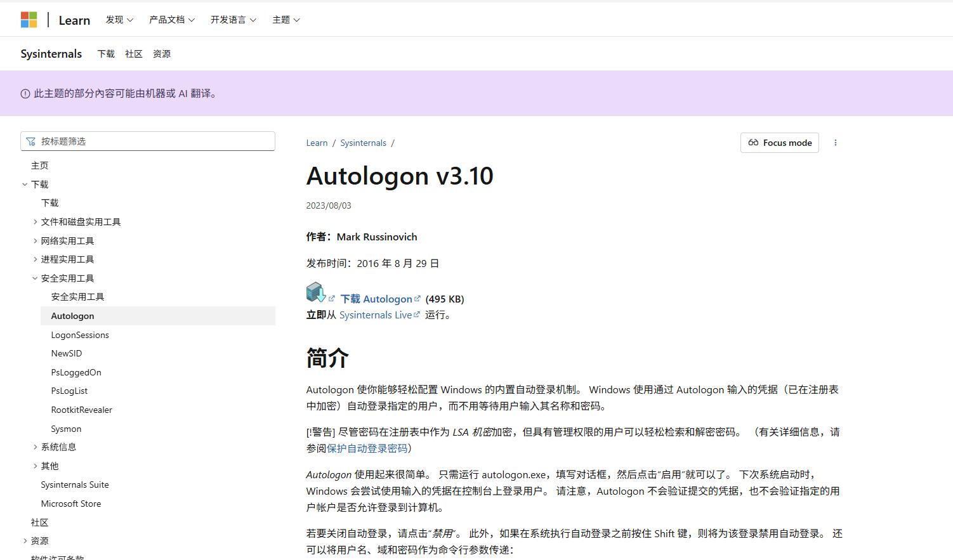
Task: Click the filter icon inside the title filter box
Action: (30, 141)
